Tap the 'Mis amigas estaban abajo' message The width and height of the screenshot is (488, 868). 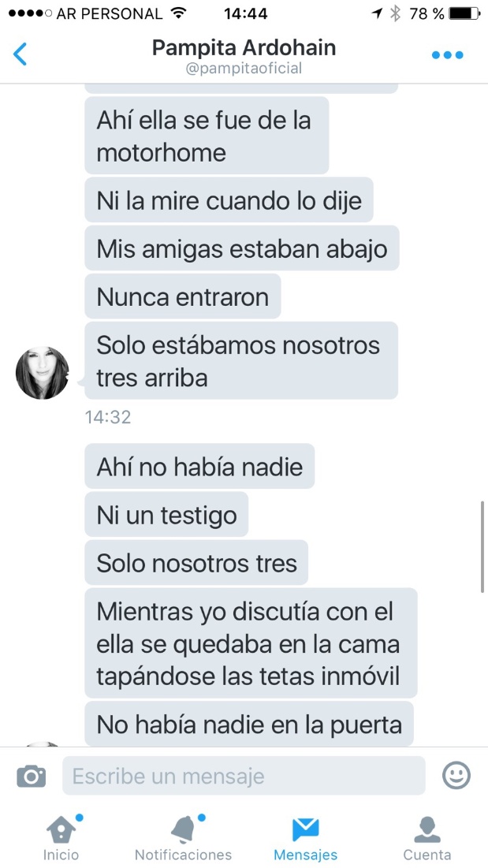click(242, 249)
